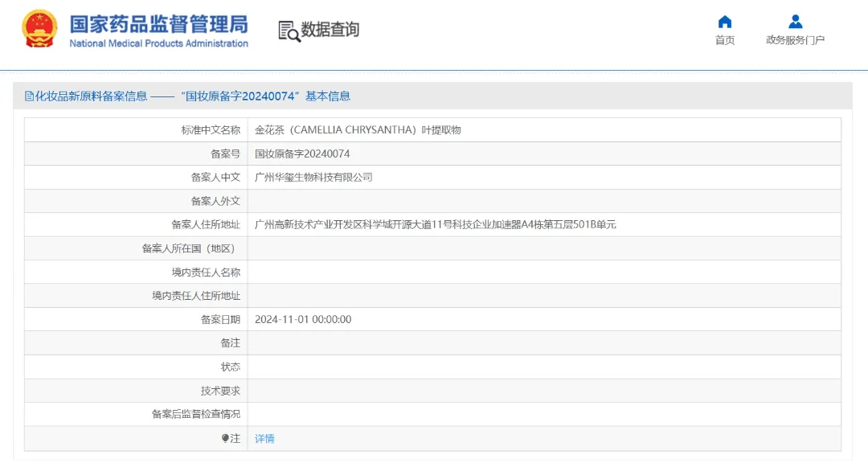This screenshot has height=471, width=868.
Task: Click the 政务服务门户 label
Action: pos(796,40)
